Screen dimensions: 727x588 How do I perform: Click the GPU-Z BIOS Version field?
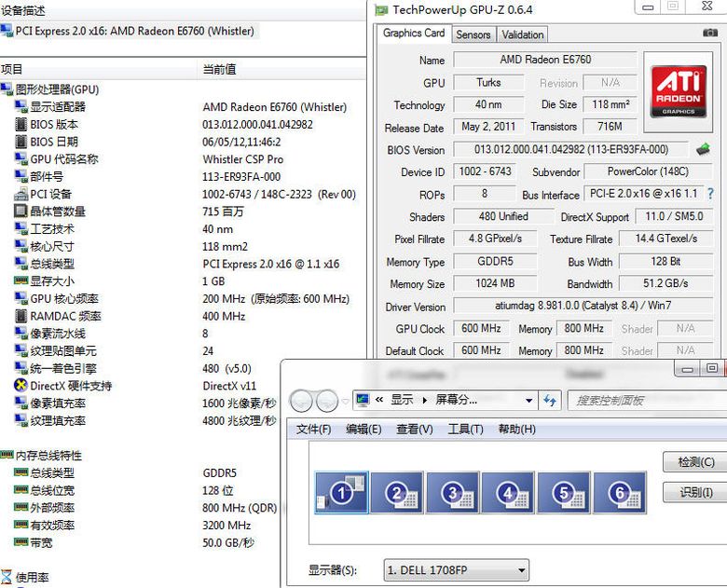(571, 149)
